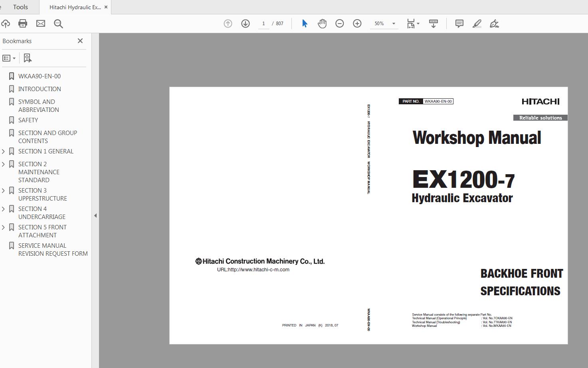This screenshot has height=368, width=588.
Task: Zoom in with the plus icon
Action: click(357, 24)
